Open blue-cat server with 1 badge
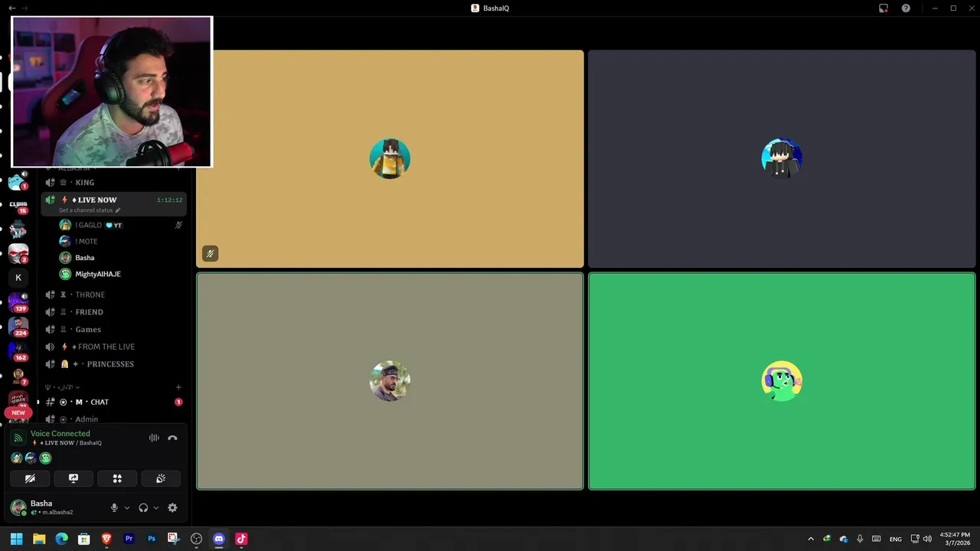980x551 pixels. click(17, 182)
